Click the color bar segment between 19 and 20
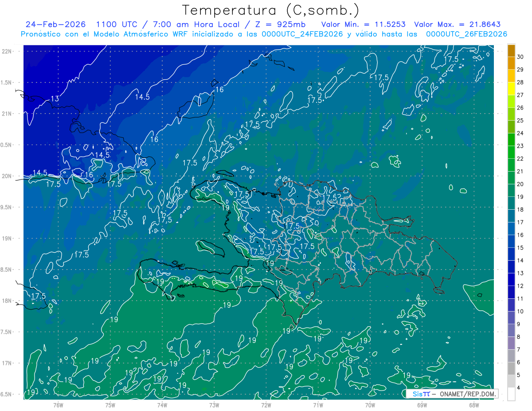Viewport: 532px width, 411px height. click(511, 191)
